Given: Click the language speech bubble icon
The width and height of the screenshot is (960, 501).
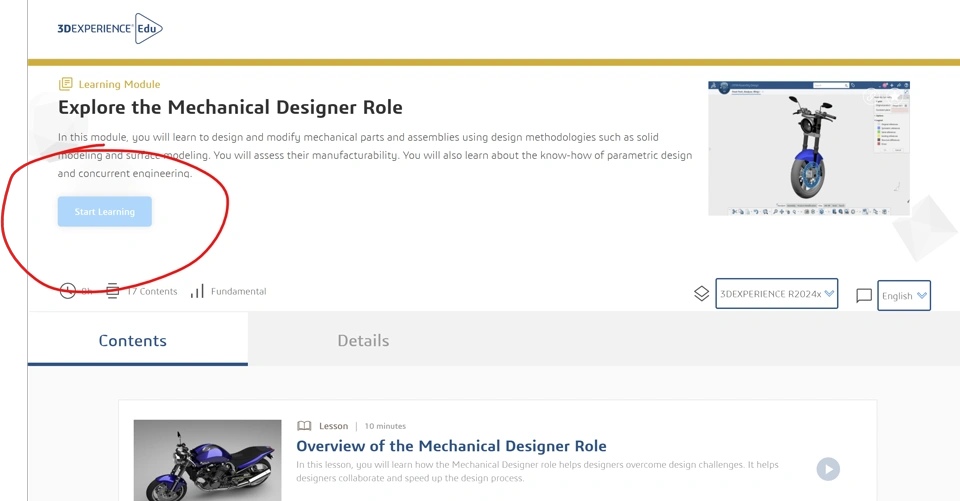Looking at the screenshot, I should 864,296.
